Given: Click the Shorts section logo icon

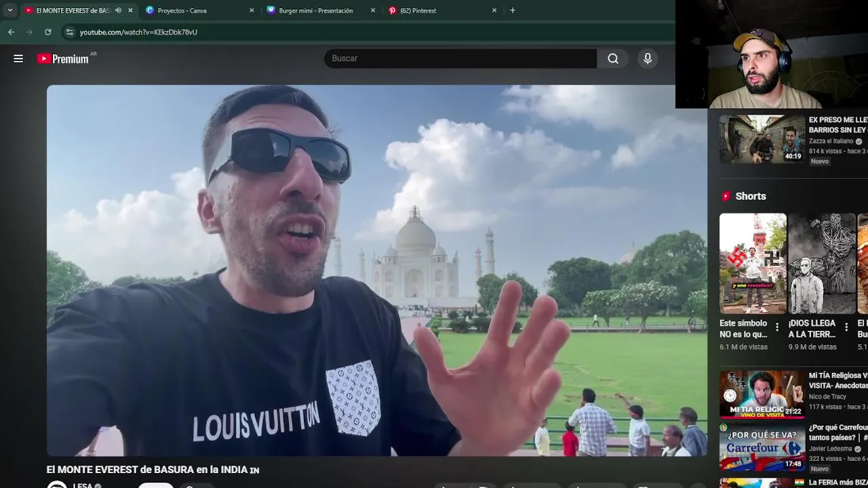Looking at the screenshot, I should coord(726,196).
